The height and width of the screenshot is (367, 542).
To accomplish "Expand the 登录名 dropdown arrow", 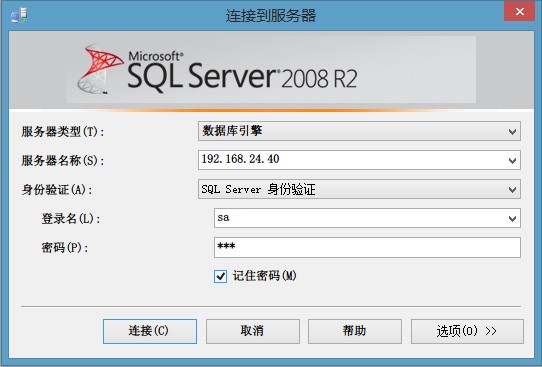I will [x=512, y=218].
